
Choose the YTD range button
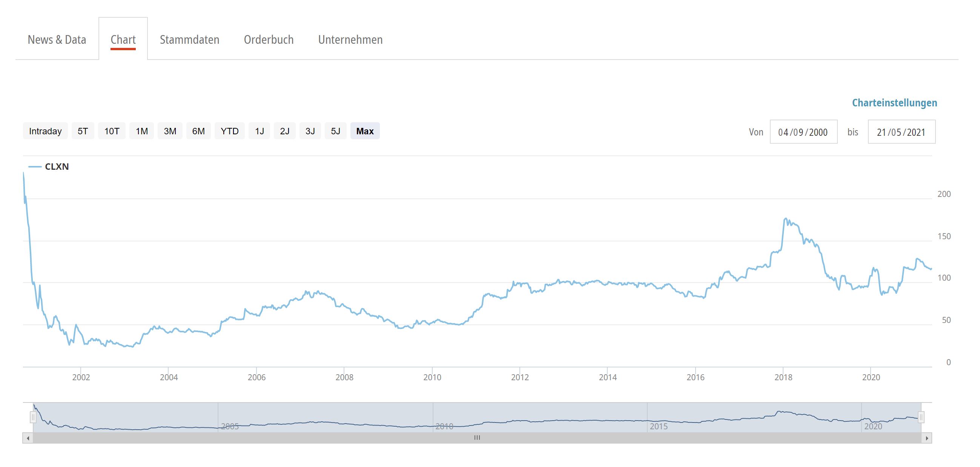(229, 131)
